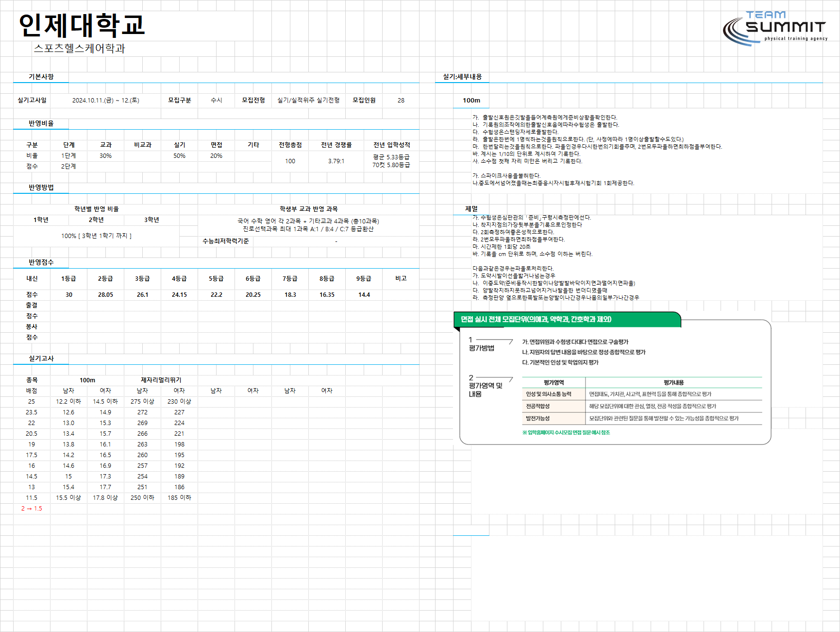This screenshot has width=840, height=632.
Task: Select the 실기 ratio cell 50%
Action: coord(180,155)
